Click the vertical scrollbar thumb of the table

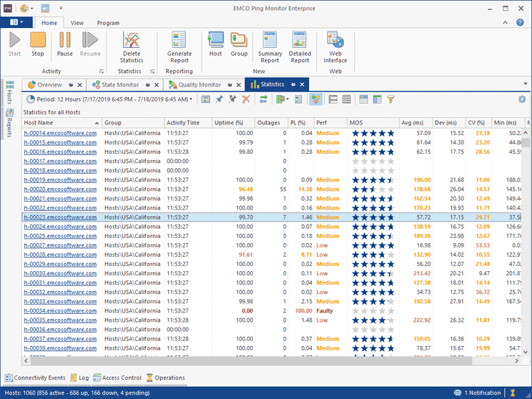[526, 142]
